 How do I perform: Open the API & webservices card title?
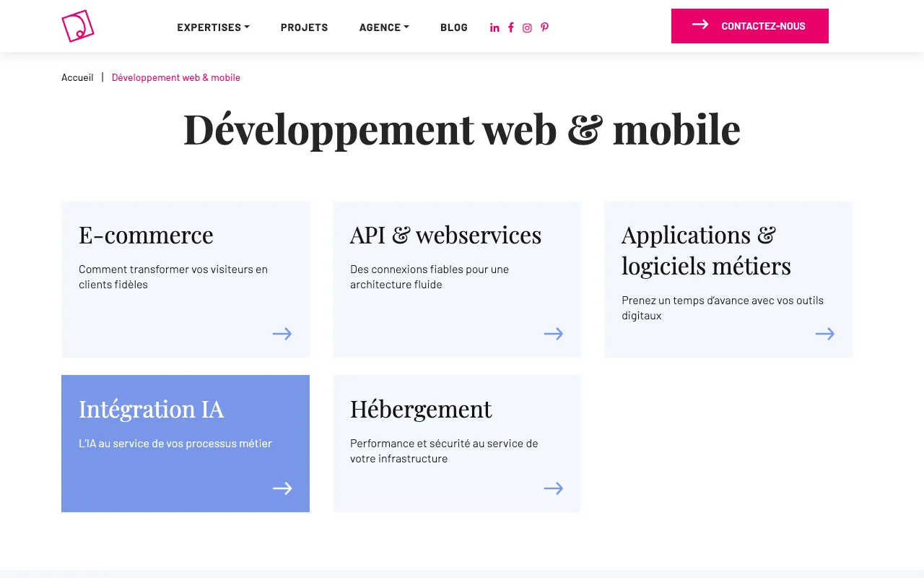point(445,235)
